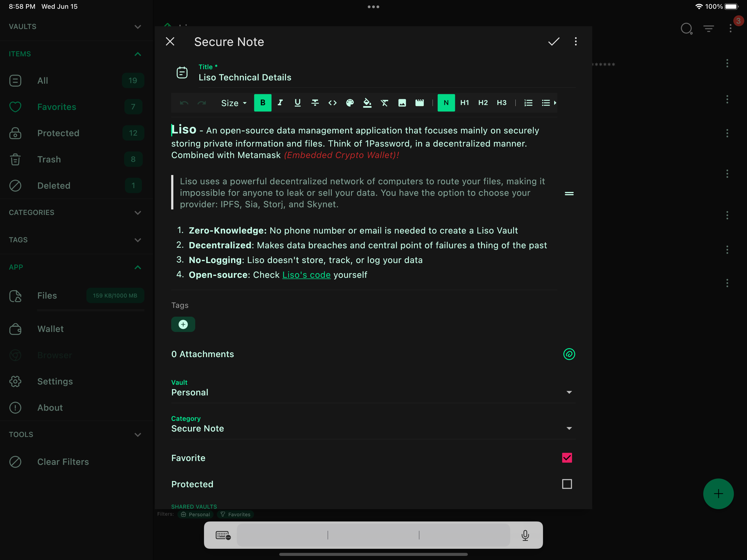Undo the last edit in the note
This screenshot has height=560, width=747.
[x=184, y=103]
